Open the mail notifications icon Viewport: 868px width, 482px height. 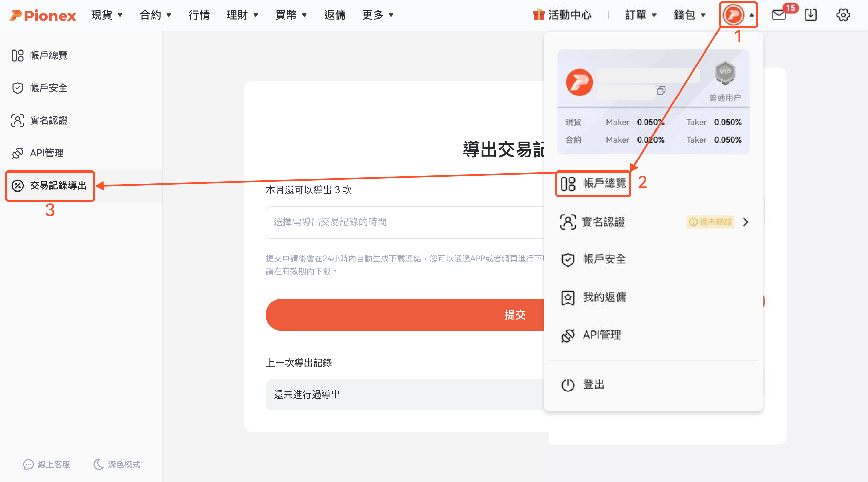point(779,15)
